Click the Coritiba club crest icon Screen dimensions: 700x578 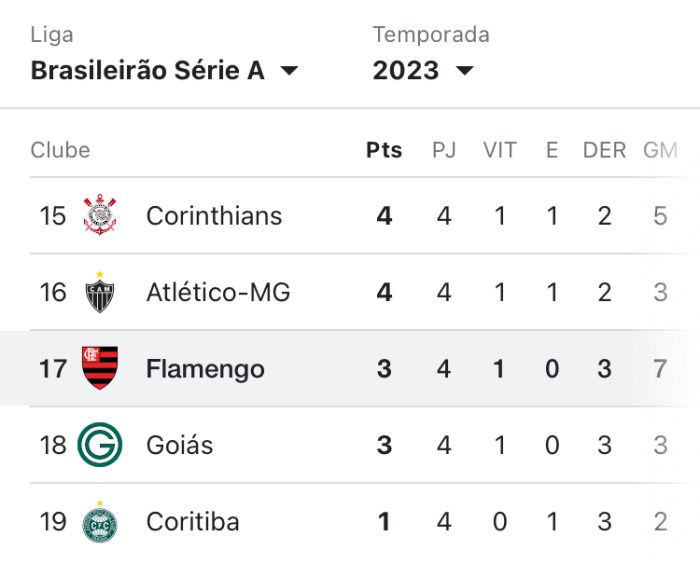tap(100, 521)
